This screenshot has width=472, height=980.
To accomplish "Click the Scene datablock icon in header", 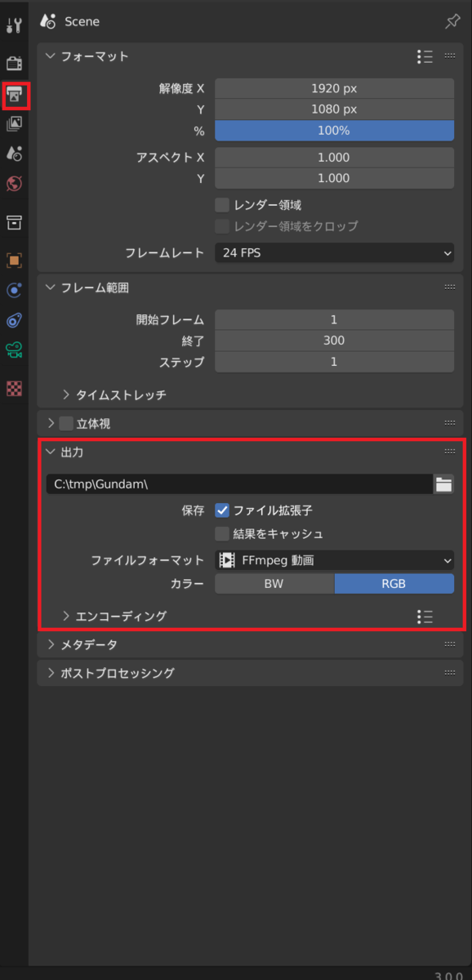I will click(50, 22).
